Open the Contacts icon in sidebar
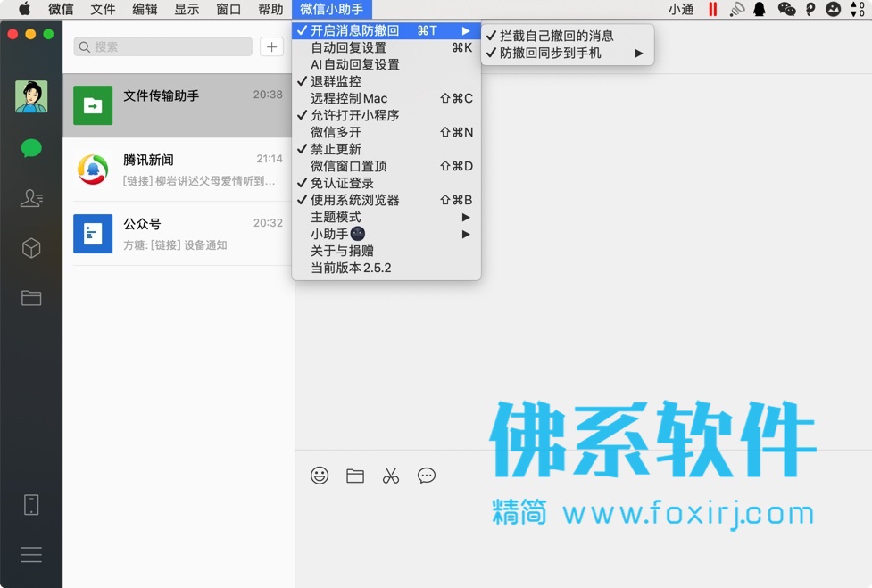The height and width of the screenshot is (588, 872). click(x=31, y=198)
